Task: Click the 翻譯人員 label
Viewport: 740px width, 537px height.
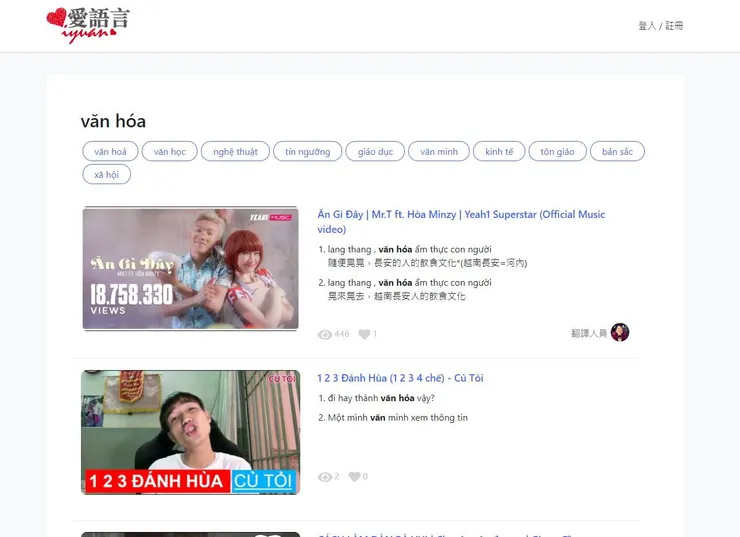Action: [x=589, y=333]
